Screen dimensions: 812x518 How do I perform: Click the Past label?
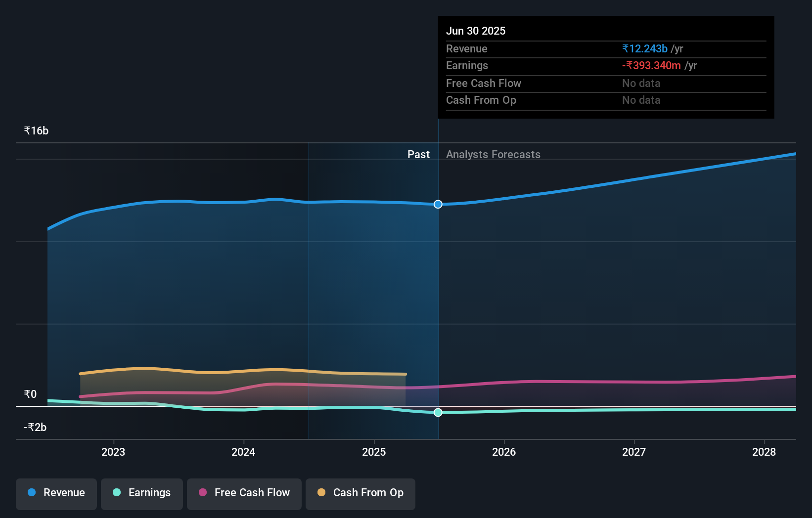[418, 155]
